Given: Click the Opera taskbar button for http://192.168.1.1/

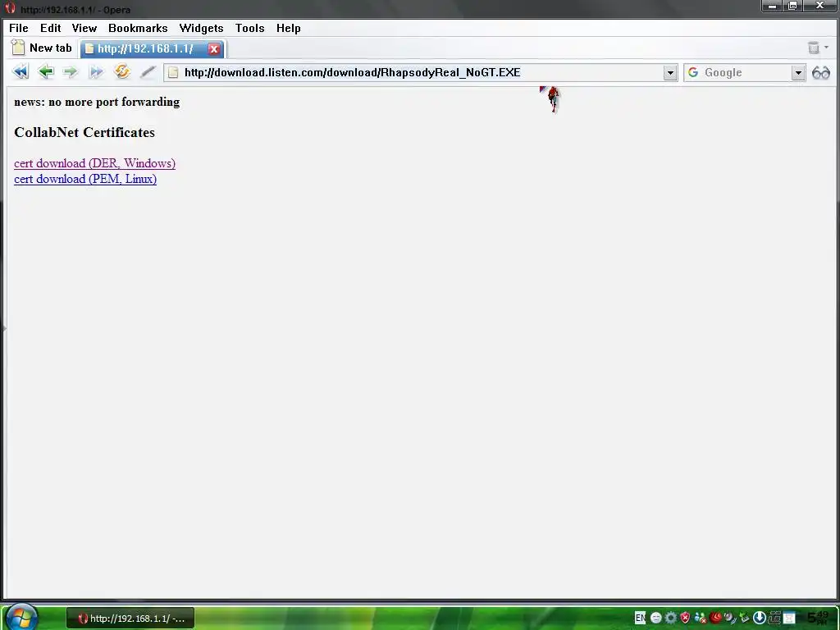Looking at the screenshot, I should coord(130,619).
